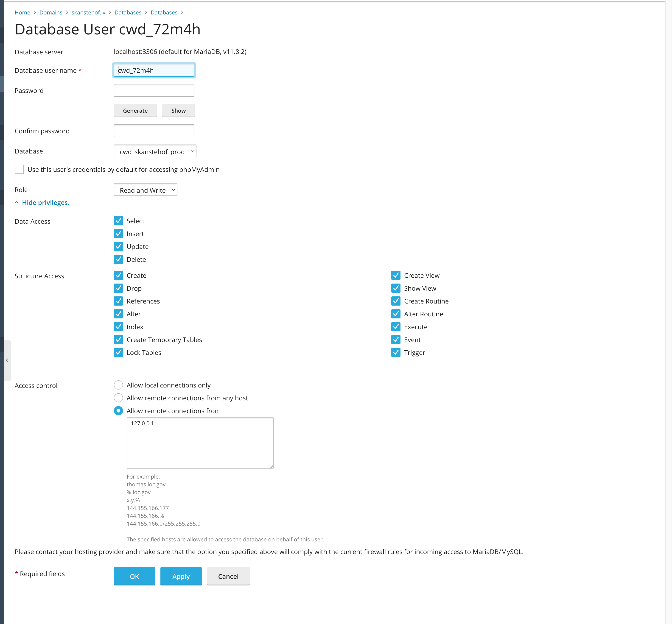Toggle the References privilege

[x=119, y=301]
